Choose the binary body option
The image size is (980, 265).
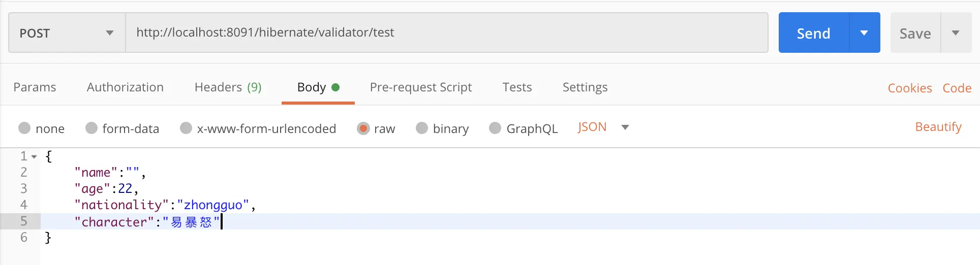(x=422, y=128)
